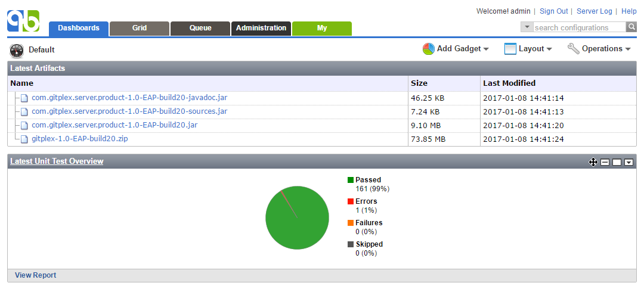Viewport: 644px width, 289px height.
Task: Minimize the Latest Unit Test Overview gadget
Action: (x=605, y=163)
